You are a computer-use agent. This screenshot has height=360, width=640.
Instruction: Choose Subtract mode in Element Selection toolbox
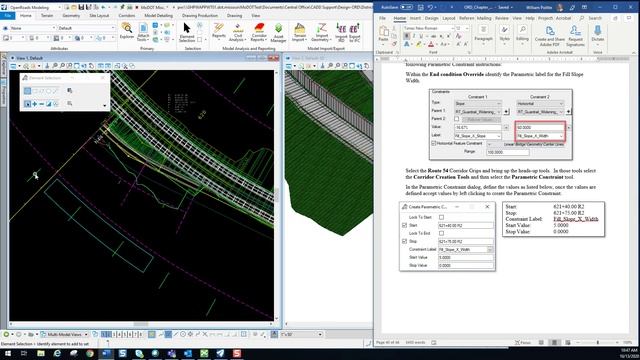click(x=41, y=104)
